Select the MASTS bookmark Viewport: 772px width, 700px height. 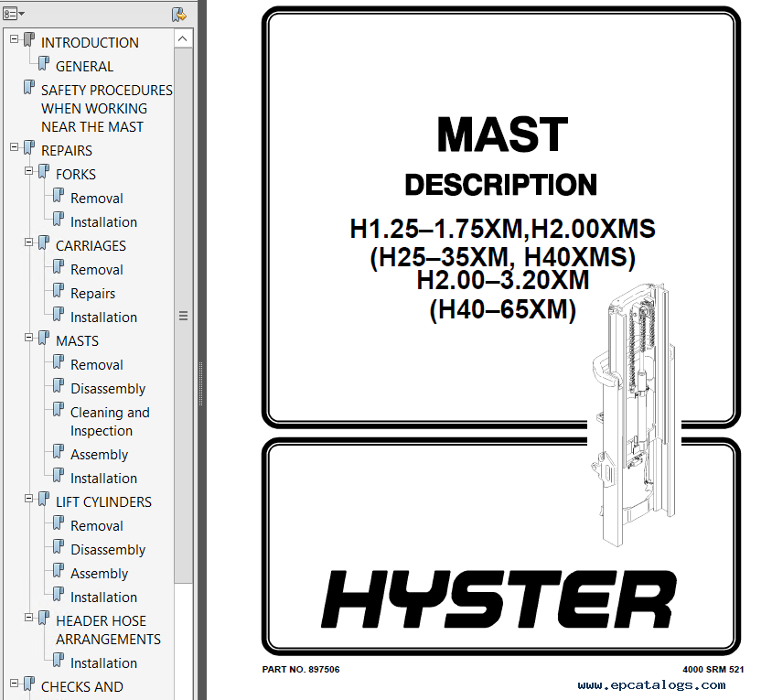[77, 341]
